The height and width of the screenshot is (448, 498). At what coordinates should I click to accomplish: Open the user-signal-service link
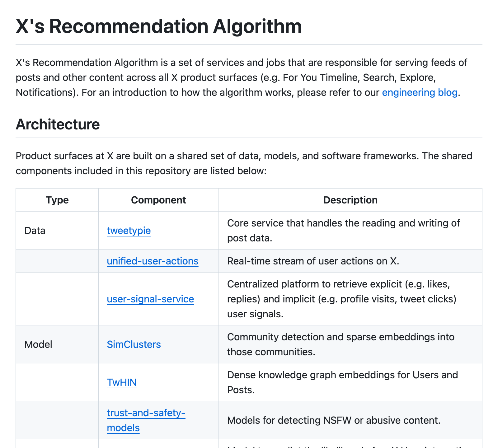click(x=150, y=299)
